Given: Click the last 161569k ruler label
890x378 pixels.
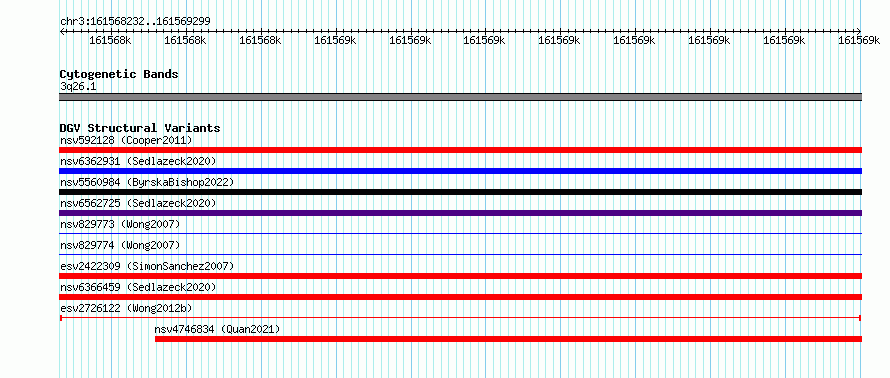Looking at the screenshot, I should [859, 40].
